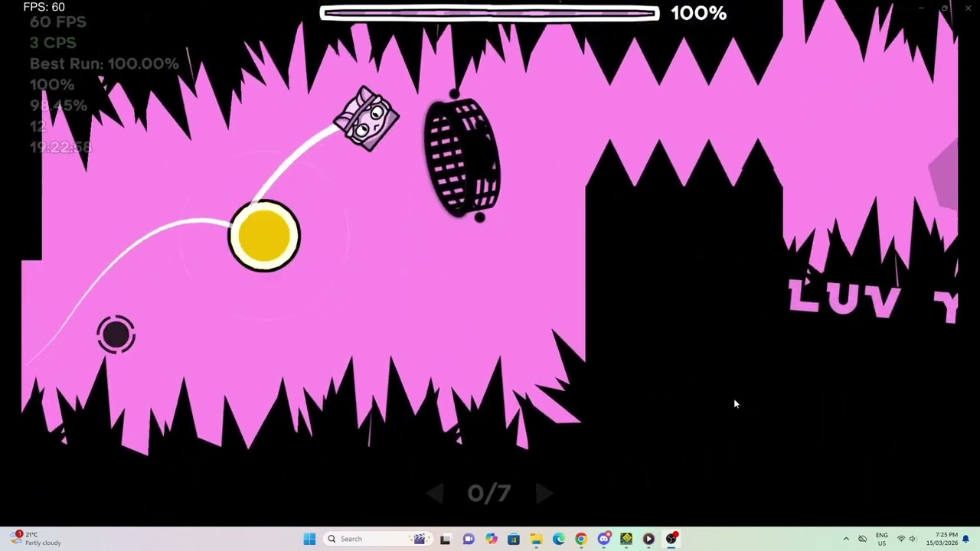Open the Windows Start menu

309,539
